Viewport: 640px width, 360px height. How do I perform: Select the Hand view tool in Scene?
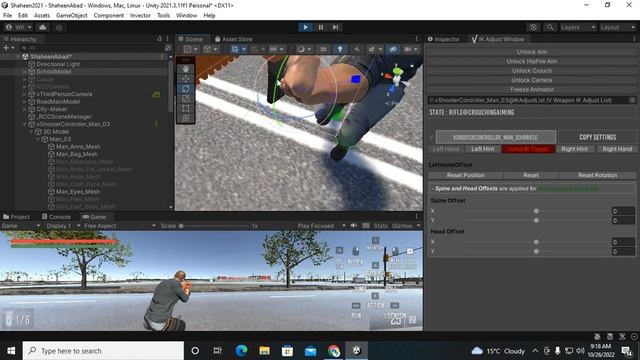click(186, 69)
